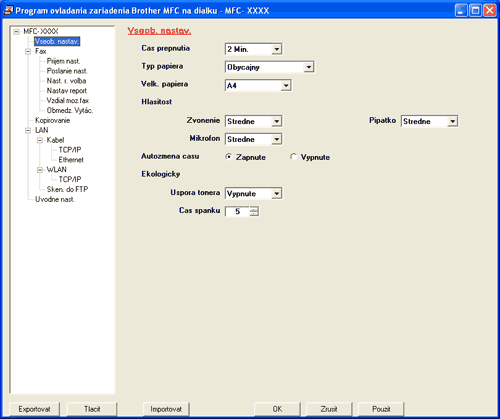Select Poslanie nast. in tree
The image size is (500, 419).
click(67, 71)
